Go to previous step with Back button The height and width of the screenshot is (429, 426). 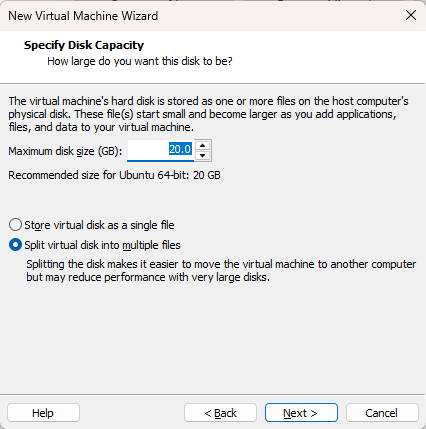tap(220, 413)
